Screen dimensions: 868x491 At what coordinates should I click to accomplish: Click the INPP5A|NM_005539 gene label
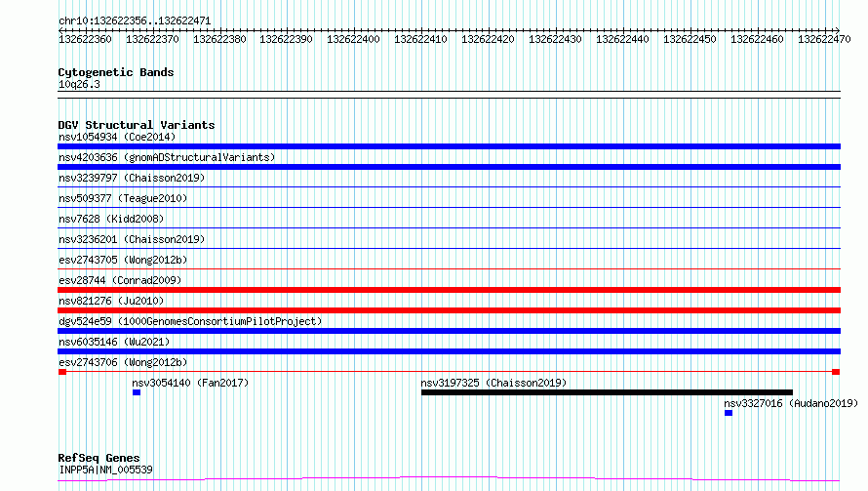(105, 470)
